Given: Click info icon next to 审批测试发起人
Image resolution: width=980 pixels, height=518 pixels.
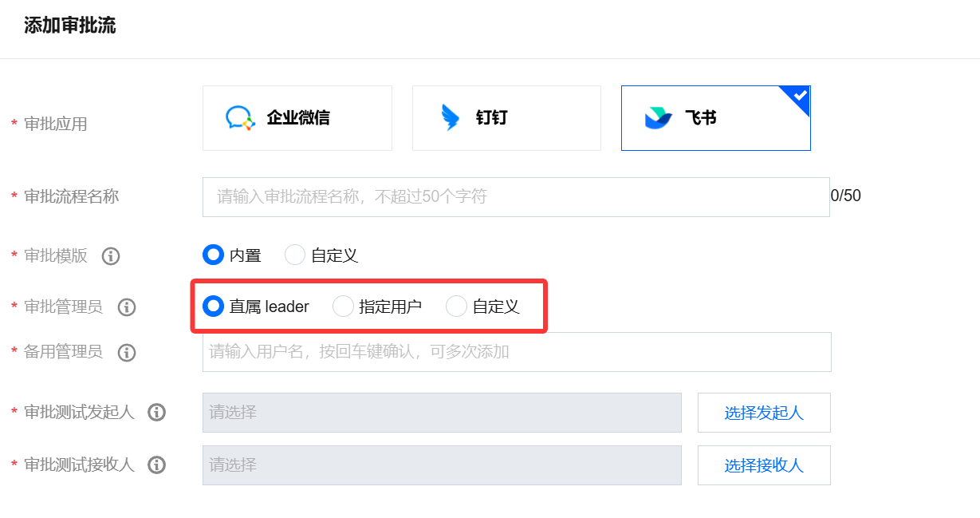Looking at the screenshot, I should pyautogui.click(x=157, y=413).
